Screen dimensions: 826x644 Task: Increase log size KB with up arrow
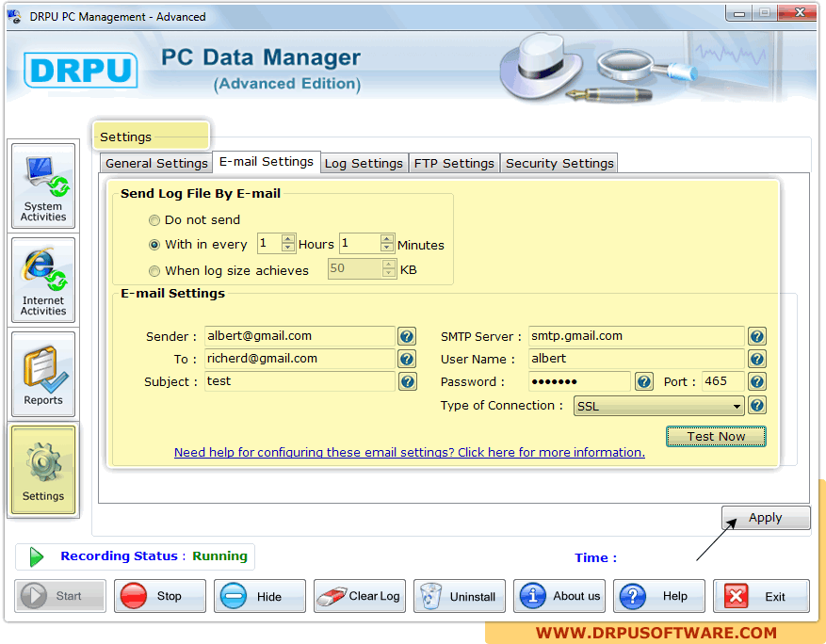click(x=388, y=265)
